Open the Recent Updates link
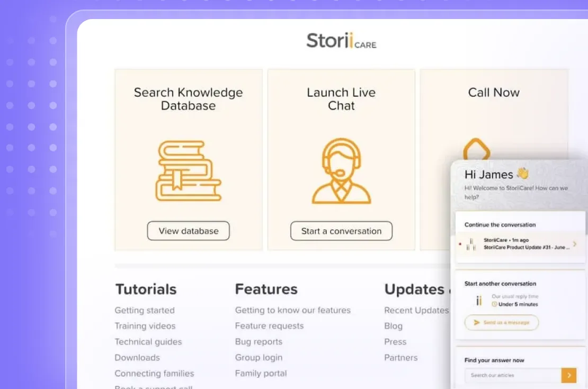 click(416, 310)
